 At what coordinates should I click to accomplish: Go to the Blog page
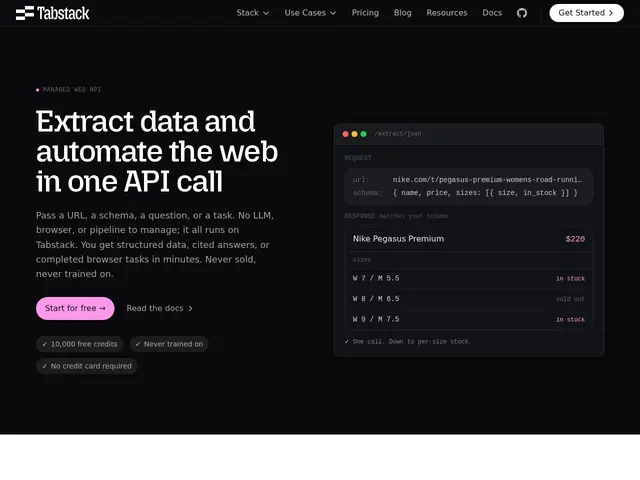tap(402, 13)
